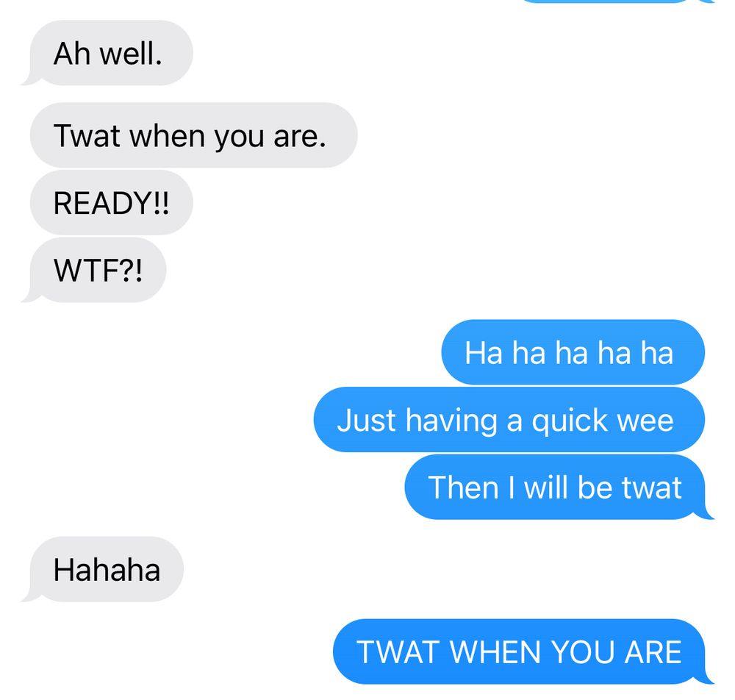Tap the 'READY!!' message bubble
Image resolution: width=735 pixels, height=700 pixels.
[112, 202]
